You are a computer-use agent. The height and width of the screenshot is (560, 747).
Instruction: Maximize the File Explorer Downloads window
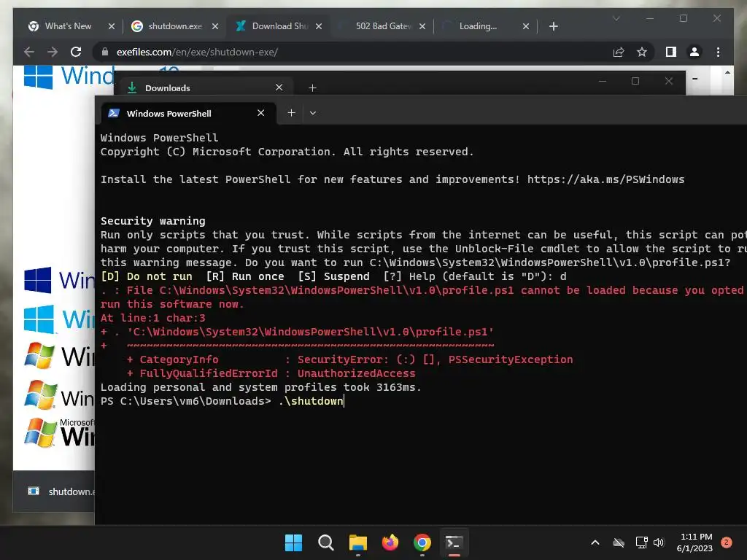pyautogui.click(x=635, y=81)
